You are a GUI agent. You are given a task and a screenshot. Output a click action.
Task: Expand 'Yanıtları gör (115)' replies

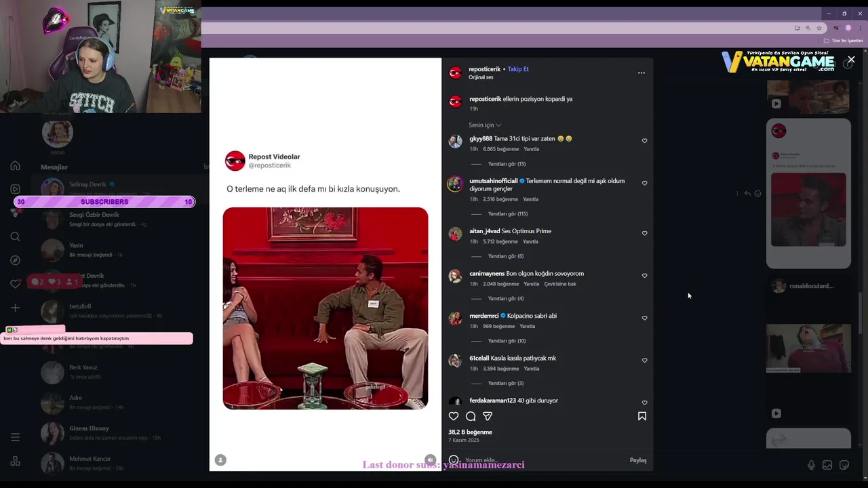[508, 213]
